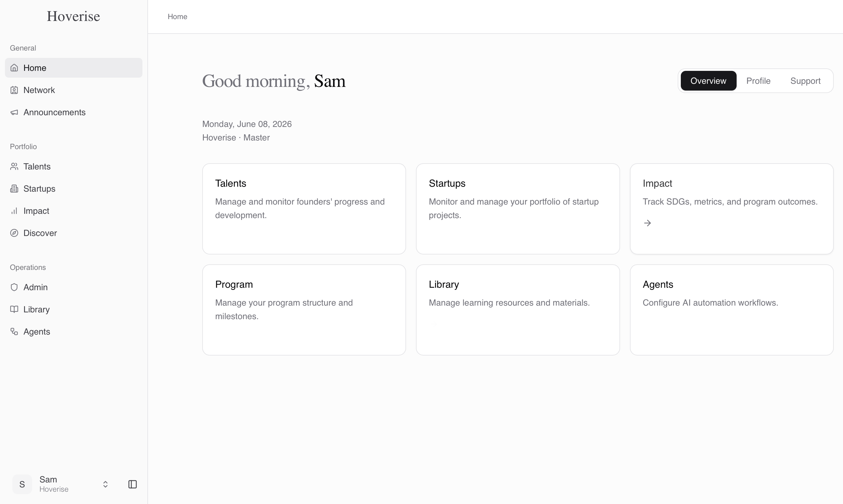Open the Program card title
This screenshot has height=504, width=843.
(x=234, y=285)
